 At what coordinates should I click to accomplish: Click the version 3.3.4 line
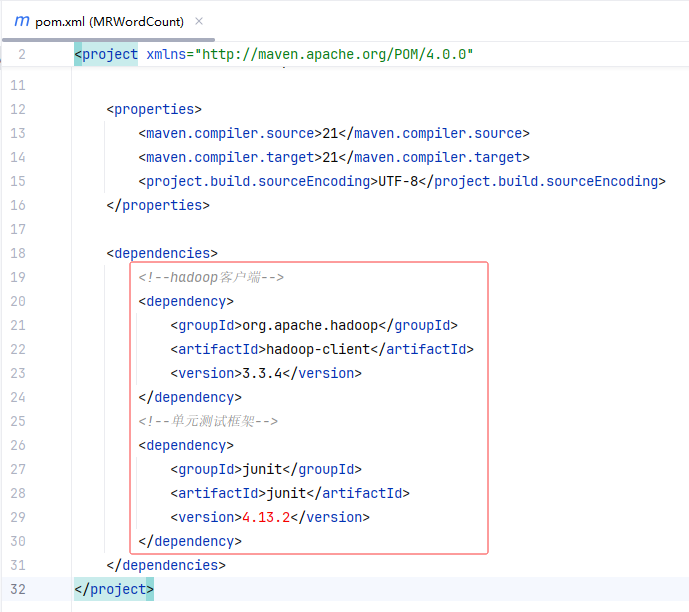[266, 373]
